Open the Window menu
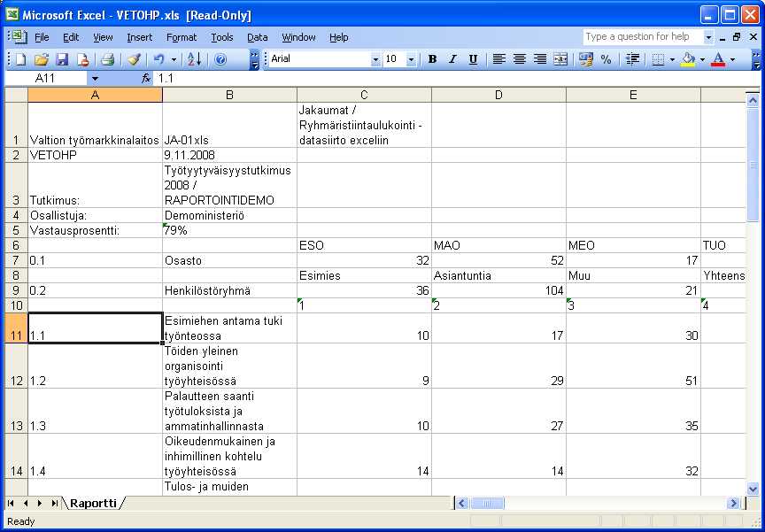This screenshot has width=765, height=532. [298, 37]
